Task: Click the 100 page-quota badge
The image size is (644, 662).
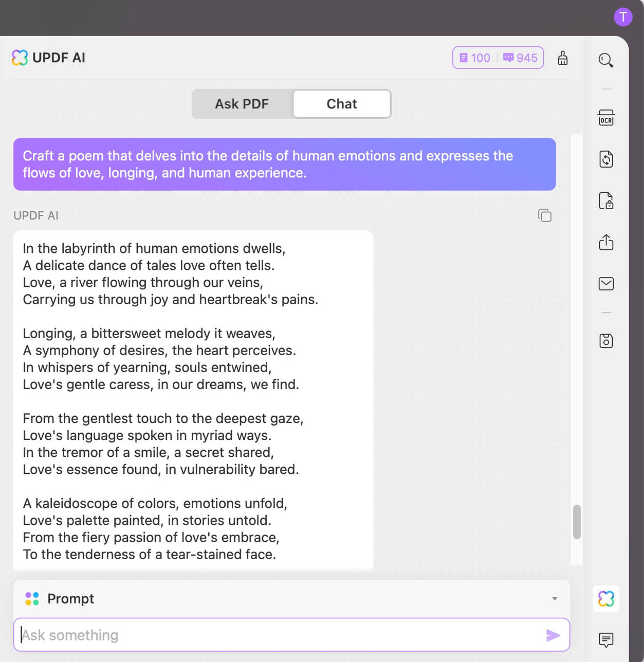Action: (474, 58)
